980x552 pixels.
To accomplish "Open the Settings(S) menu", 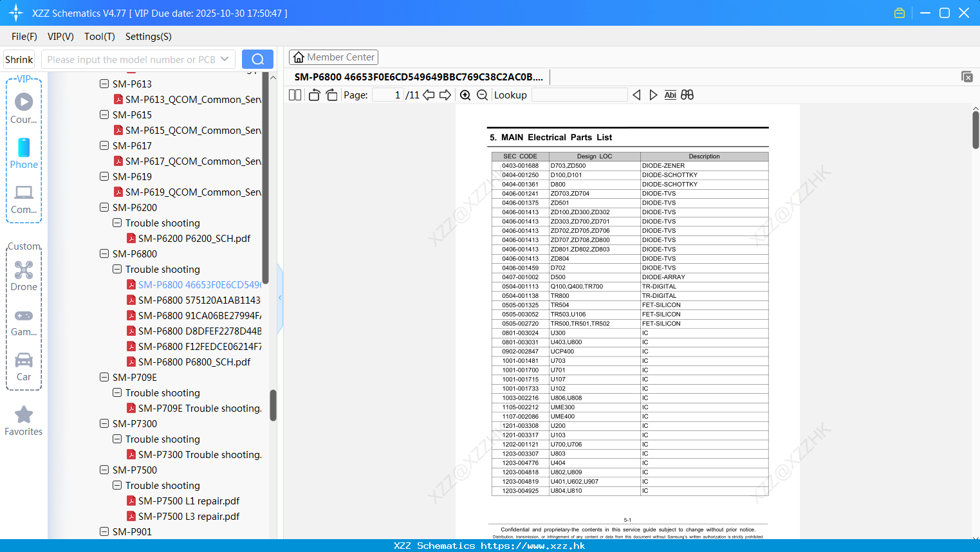I will [x=149, y=37].
